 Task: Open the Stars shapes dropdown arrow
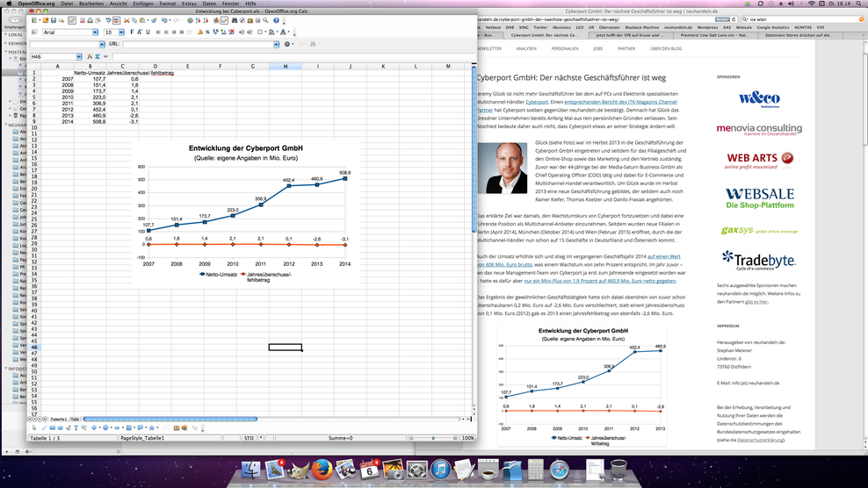pos(157,427)
